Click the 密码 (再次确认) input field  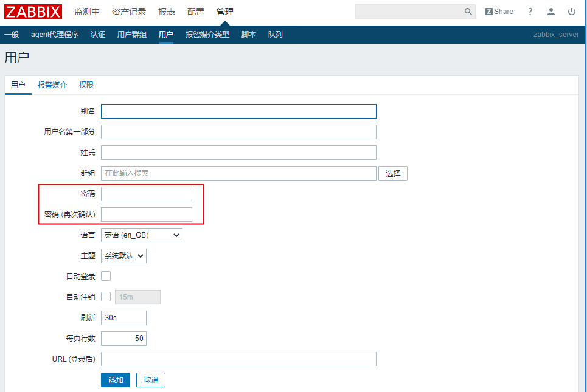pos(147,215)
